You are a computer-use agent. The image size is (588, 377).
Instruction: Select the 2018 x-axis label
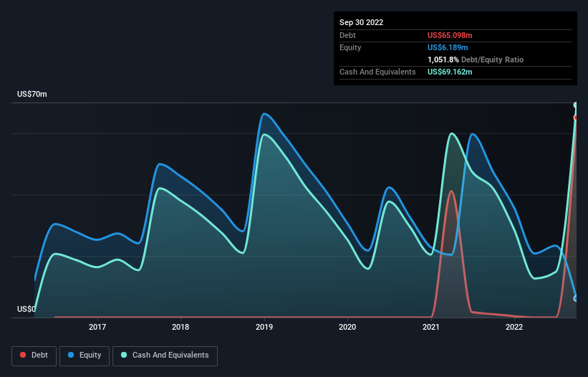click(x=180, y=327)
